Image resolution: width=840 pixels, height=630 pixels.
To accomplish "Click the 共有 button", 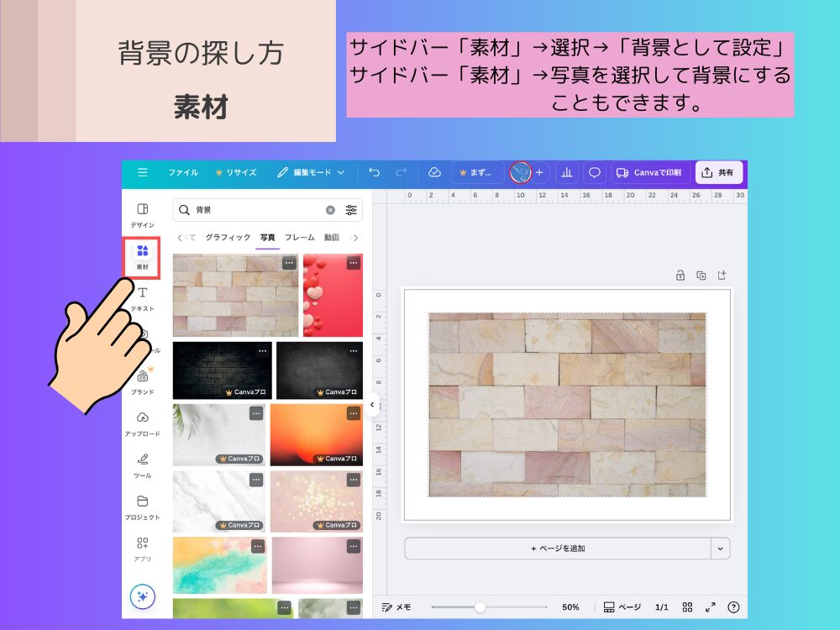I will (718, 172).
